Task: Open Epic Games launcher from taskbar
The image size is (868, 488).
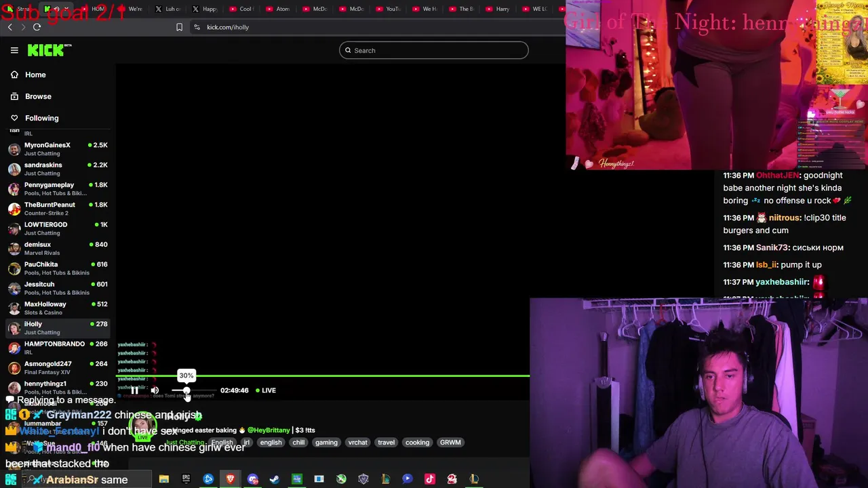Action: tap(186, 479)
